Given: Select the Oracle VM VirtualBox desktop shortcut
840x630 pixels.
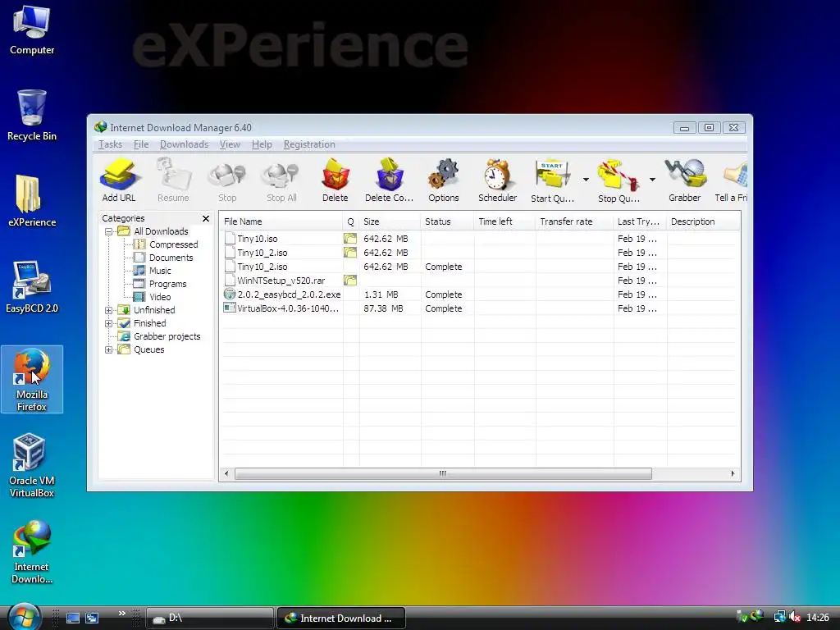Looking at the screenshot, I should point(32,466).
